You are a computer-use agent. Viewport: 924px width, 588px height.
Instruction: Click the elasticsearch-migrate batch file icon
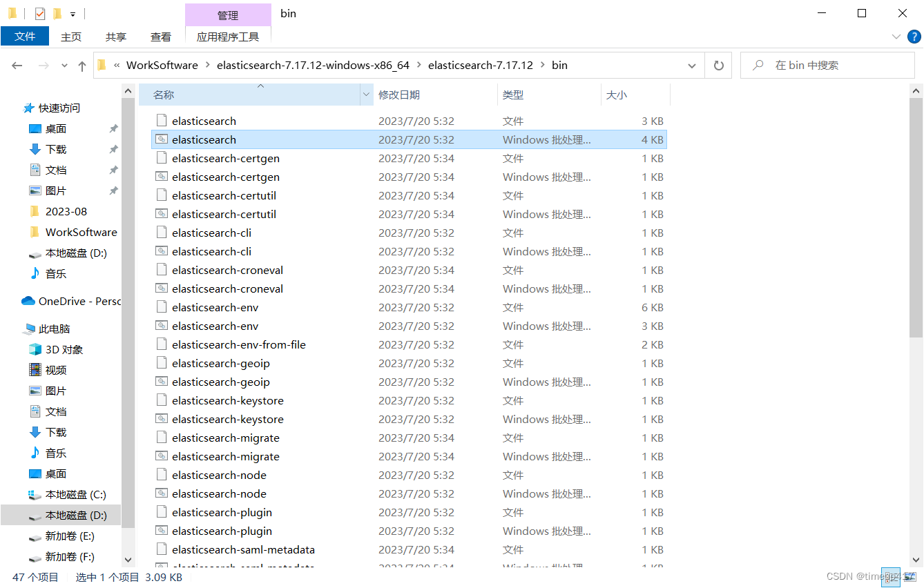click(162, 456)
